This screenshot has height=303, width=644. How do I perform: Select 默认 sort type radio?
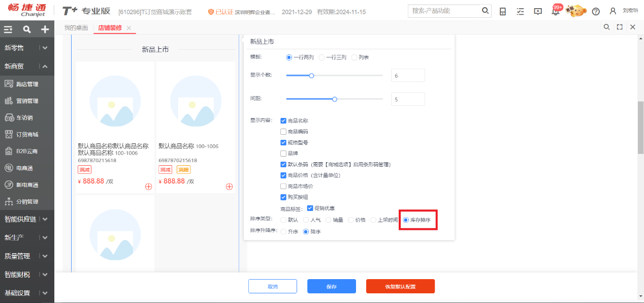point(283,220)
